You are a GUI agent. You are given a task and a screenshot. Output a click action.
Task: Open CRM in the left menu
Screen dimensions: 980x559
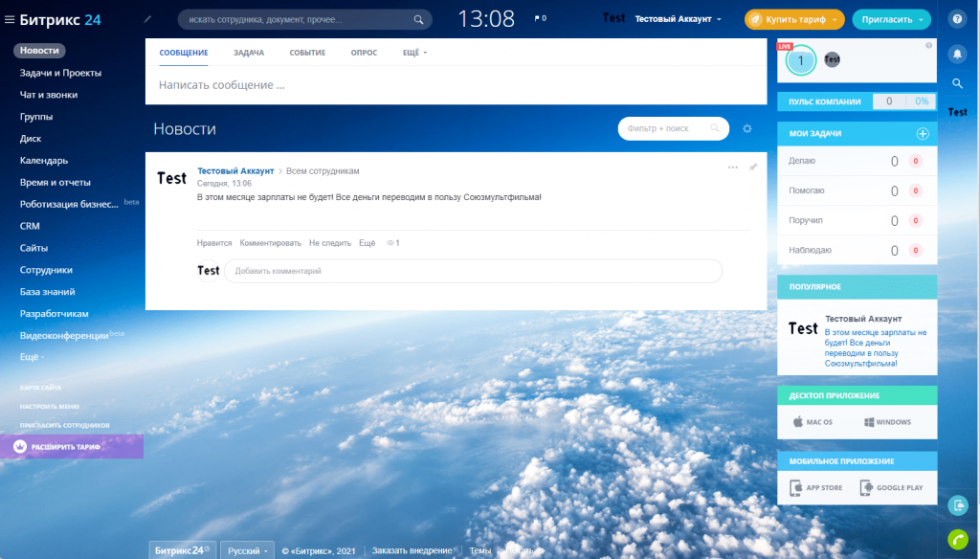tap(30, 226)
